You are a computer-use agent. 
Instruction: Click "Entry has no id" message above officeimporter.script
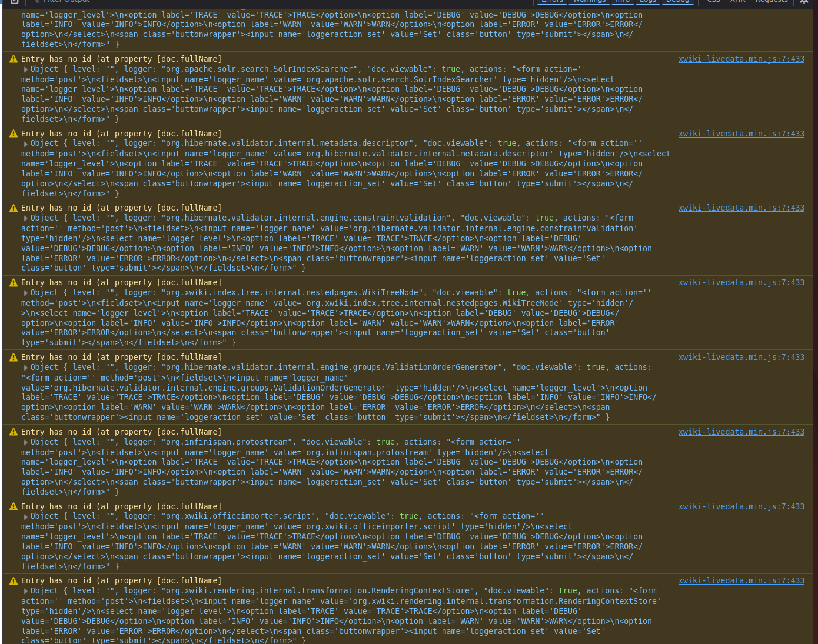[121, 506]
